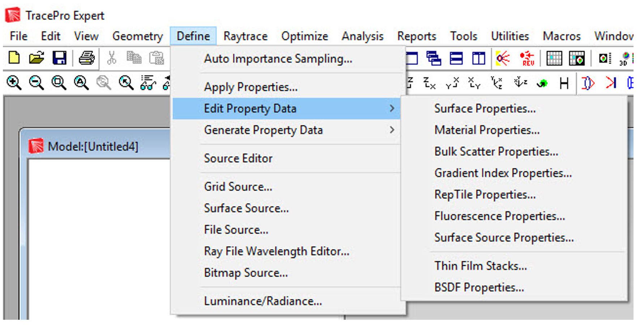This screenshot has width=644, height=327.
Task: Open the irradiance map grid icon
Action: click(x=554, y=58)
